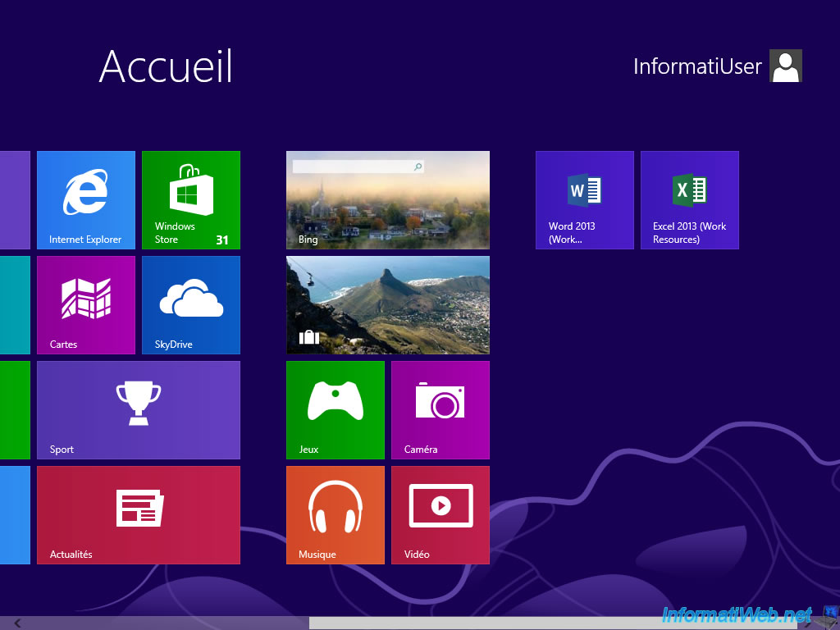Launch the Windows Store tile

pyautogui.click(x=190, y=200)
